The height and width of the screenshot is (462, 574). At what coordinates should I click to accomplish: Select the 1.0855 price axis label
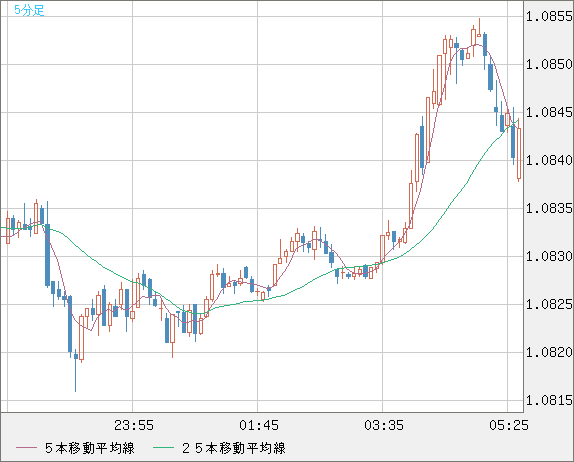[549, 16]
